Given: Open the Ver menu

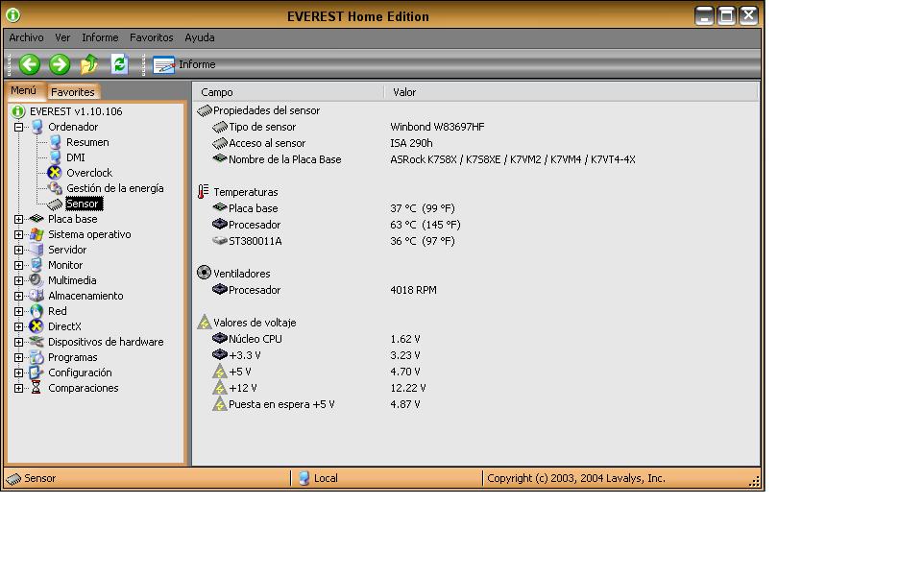Looking at the screenshot, I should point(62,37).
